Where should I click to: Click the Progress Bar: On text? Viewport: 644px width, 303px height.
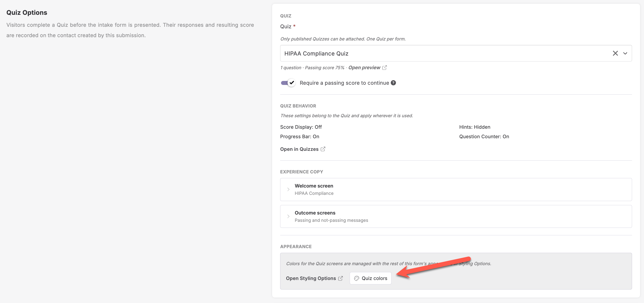pyautogui.click(x=299, y=136)
